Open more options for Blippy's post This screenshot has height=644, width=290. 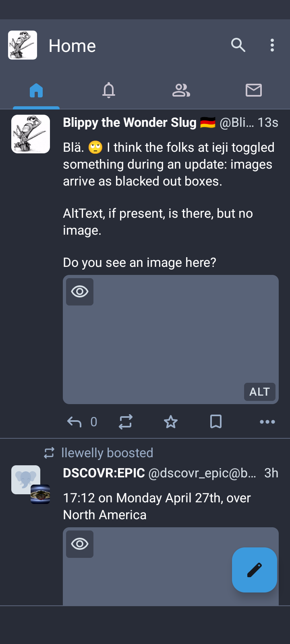(267, 422)
